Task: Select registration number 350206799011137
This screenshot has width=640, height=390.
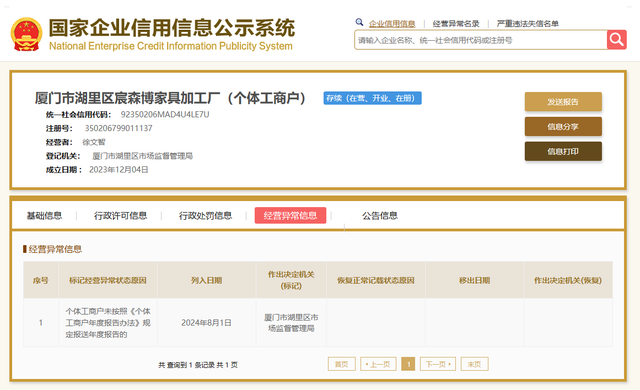Action: 118,129
